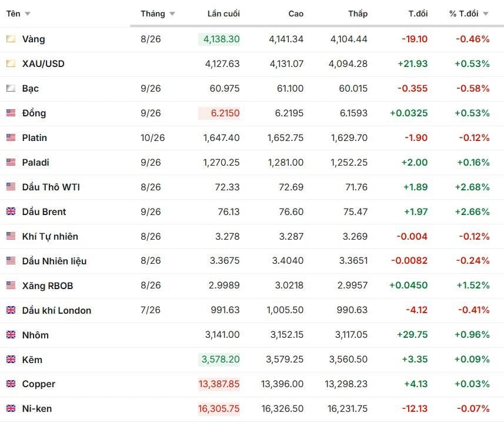Sort by the Lần cuối column header
Viewport: 504px width, 423px height.
223,14
